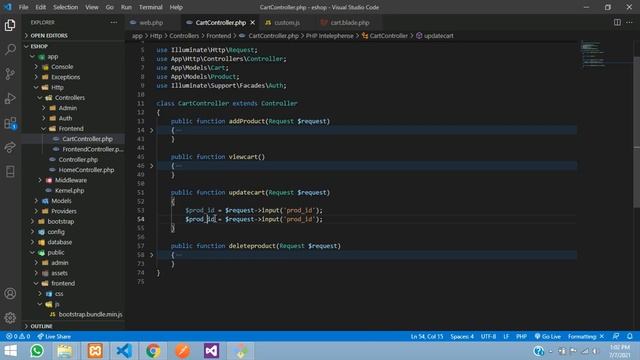The width and height of the screenshot is (640, 360).
Task: Open the View menu
Action: pos(91,7)
